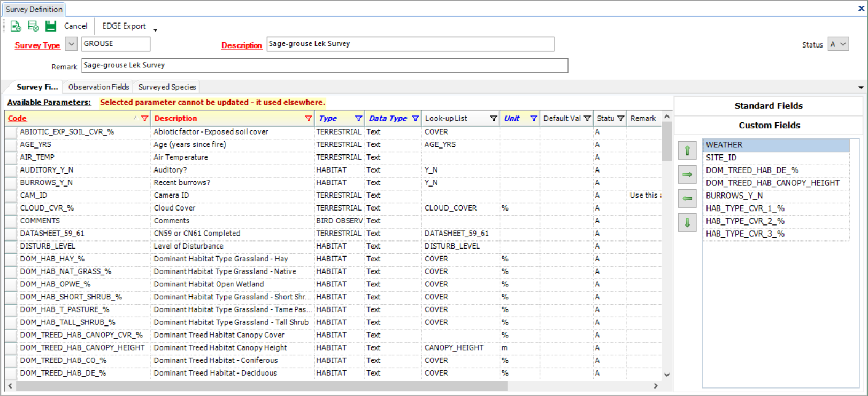This screenshot has width=868, height=396.
Task: Click the new survey document icon
Action: [16, 26]
